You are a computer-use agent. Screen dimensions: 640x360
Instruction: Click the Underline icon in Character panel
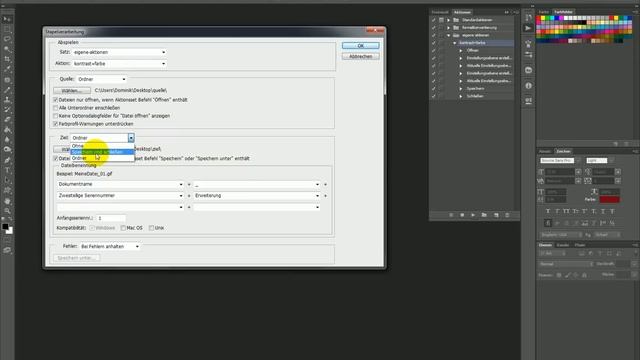(x=603, y=211)
